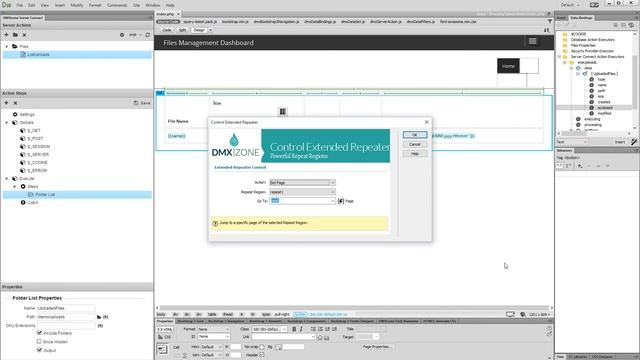Open the Repeat Region dropdown
Viewport: 640px width, 360px height.
302,192
